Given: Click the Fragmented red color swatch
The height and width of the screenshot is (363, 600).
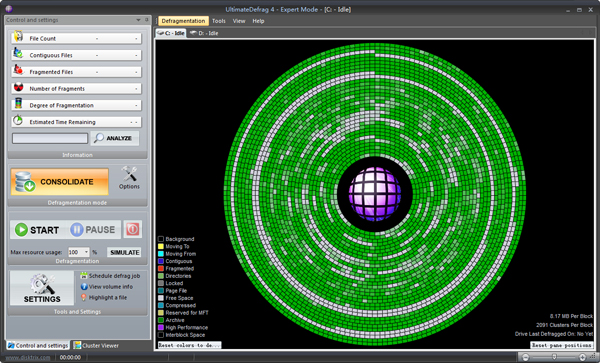Looking at the screenshot, I should pos(161,269).
